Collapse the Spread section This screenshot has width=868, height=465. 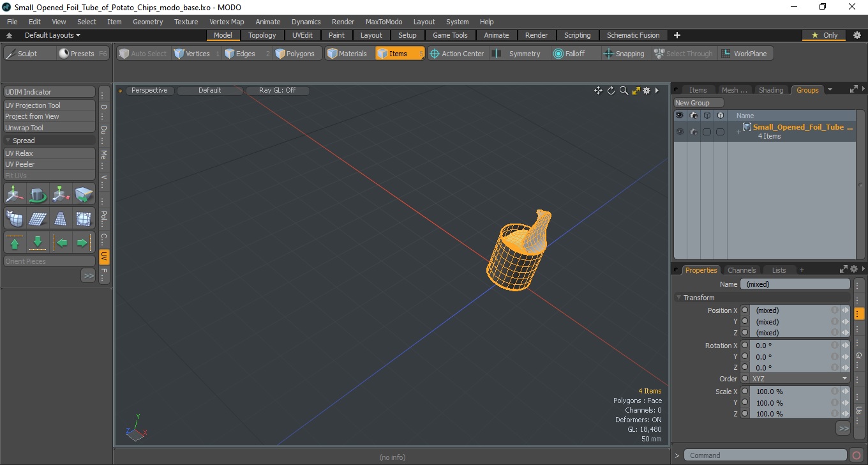8,141
